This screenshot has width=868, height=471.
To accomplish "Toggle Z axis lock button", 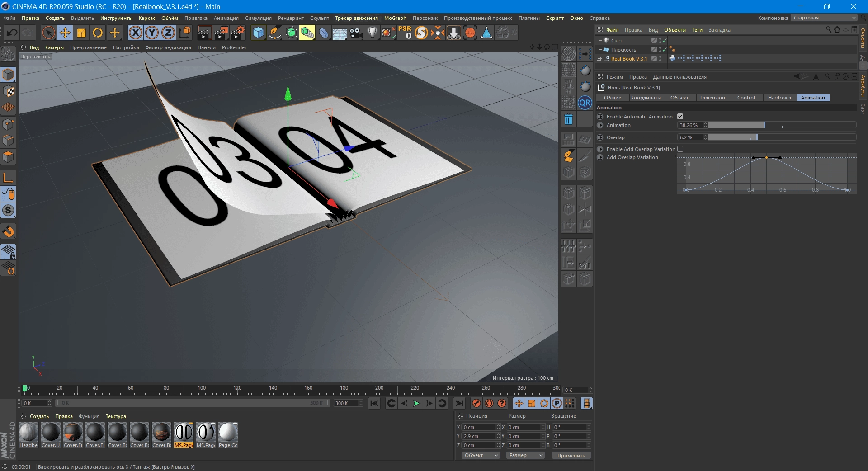I will click(168, 33).
